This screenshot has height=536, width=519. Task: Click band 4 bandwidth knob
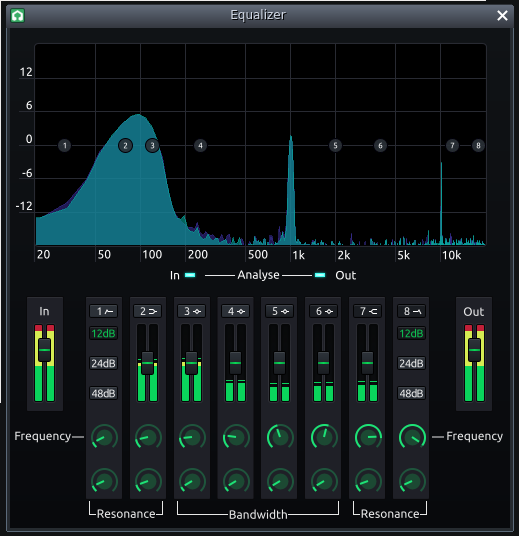(x=236, y=481)
